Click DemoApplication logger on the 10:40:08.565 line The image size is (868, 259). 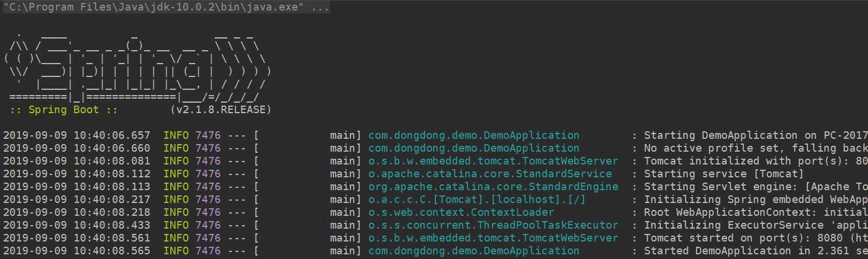[474, 251]
